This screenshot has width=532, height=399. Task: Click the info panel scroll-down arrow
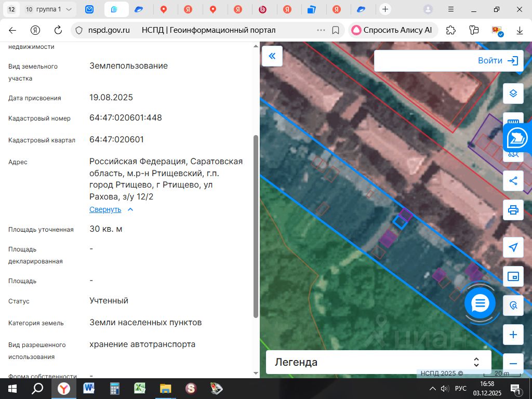click(256, 373)
